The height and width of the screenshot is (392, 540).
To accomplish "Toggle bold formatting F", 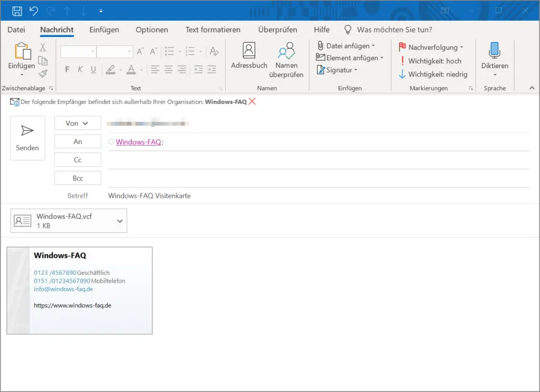I will click(x=67, y=70).
